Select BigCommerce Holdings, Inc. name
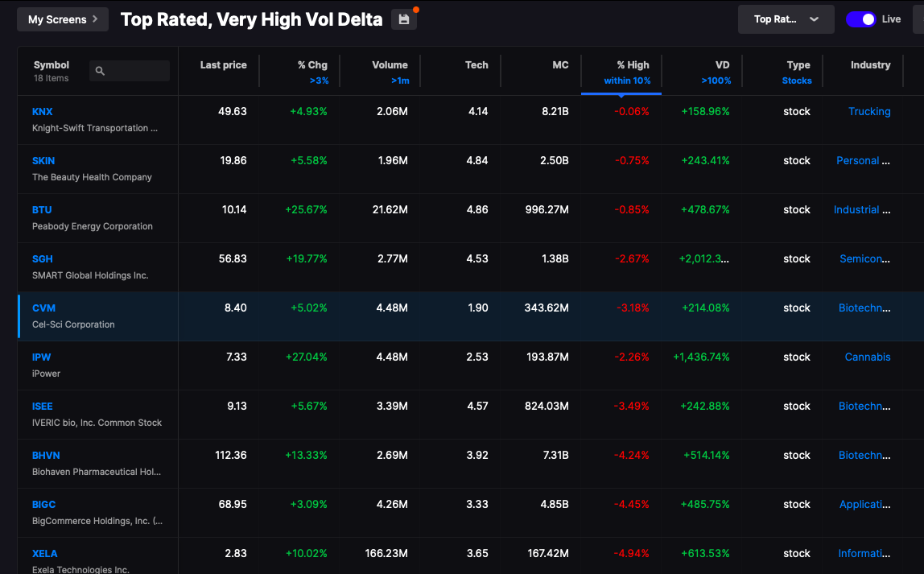 pyautogui.click(x=97, y=521)
